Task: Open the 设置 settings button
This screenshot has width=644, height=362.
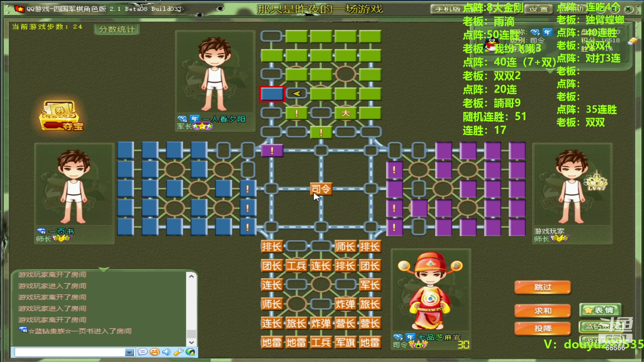Action: click(538, 9)
